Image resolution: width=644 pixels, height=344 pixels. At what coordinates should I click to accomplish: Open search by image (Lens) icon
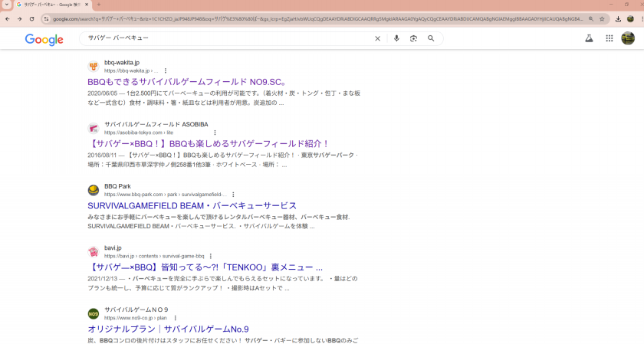413,38
